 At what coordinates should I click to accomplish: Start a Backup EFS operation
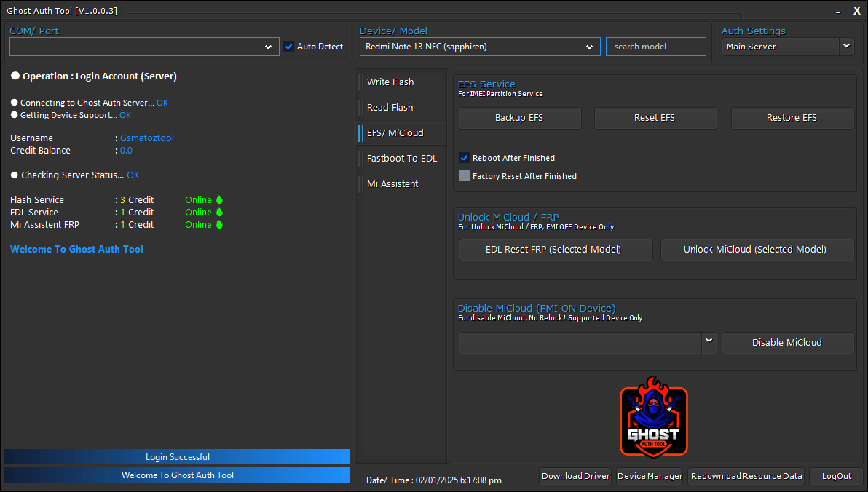(519, 118)
